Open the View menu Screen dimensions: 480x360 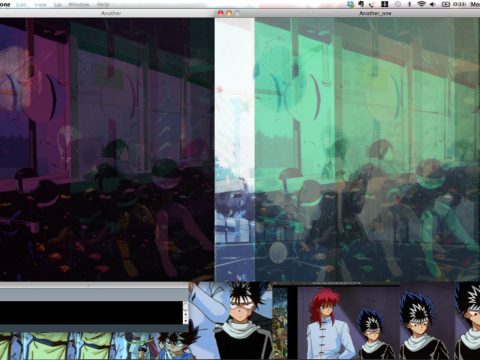[40, 5]
